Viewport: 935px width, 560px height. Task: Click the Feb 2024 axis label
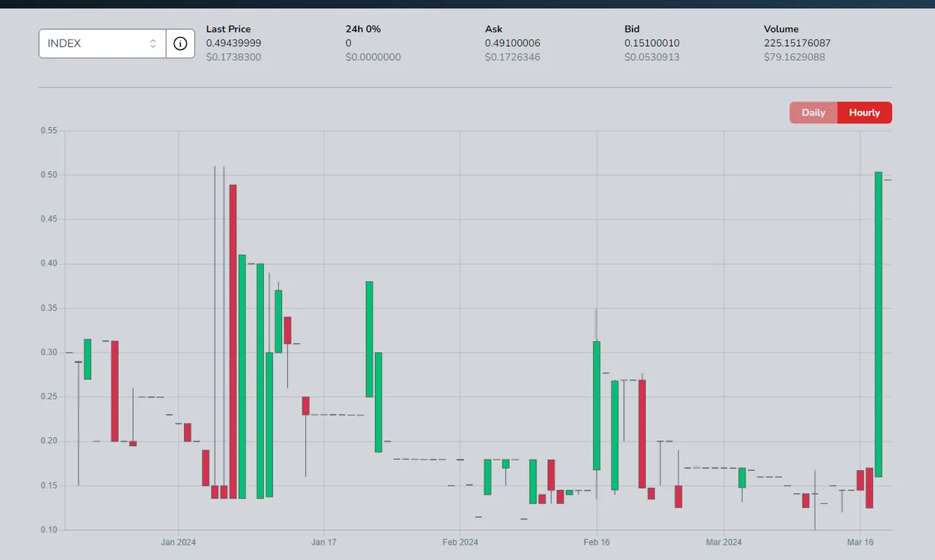click(460, 542)
